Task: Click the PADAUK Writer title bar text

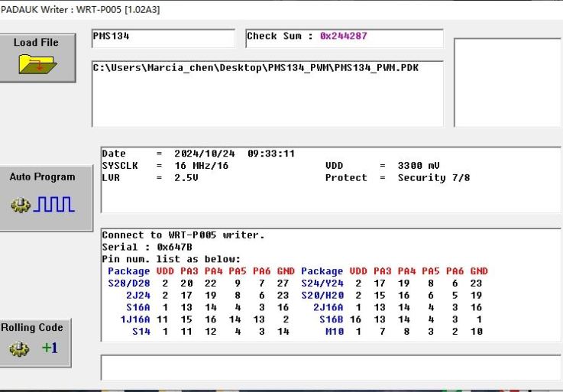Action: (x=80, y=10)
